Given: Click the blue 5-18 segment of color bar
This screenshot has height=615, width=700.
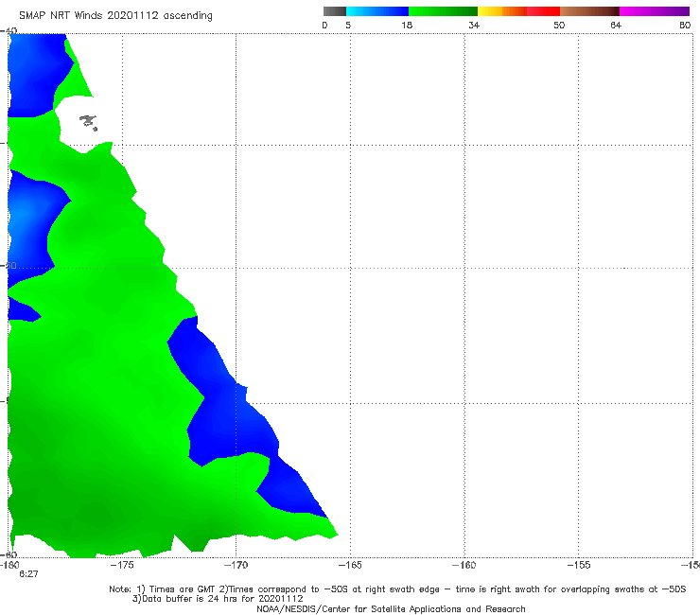Looking at the screenshot, I should (377, 11).
